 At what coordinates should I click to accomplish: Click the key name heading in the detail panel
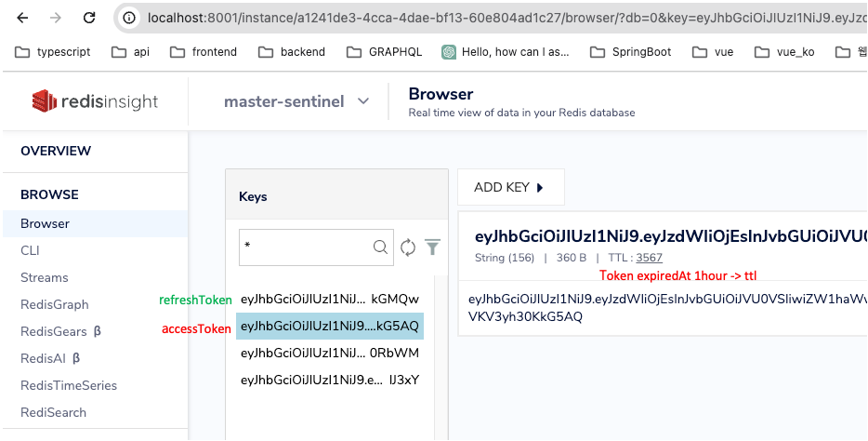(671, 236)
